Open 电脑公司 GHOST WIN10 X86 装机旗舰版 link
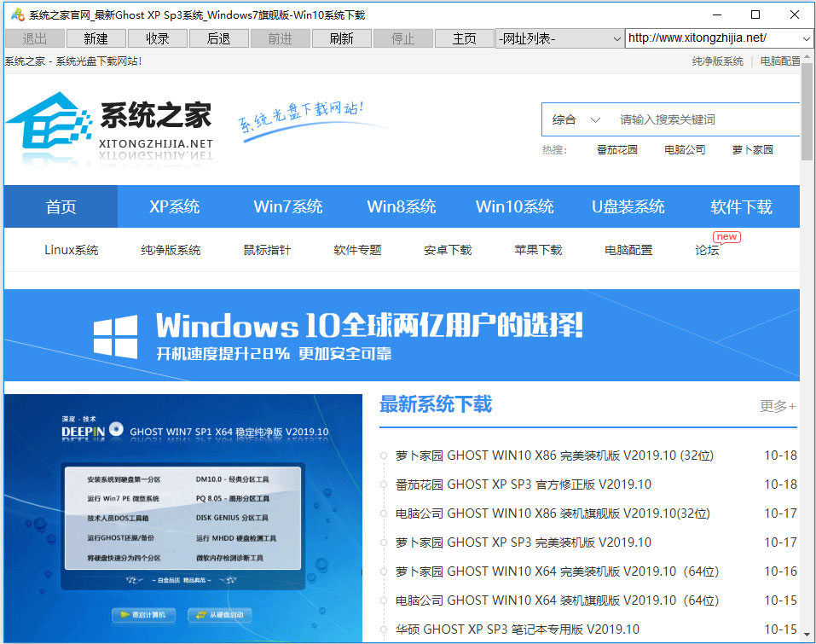Screen dimensions: 816x644 553,513
